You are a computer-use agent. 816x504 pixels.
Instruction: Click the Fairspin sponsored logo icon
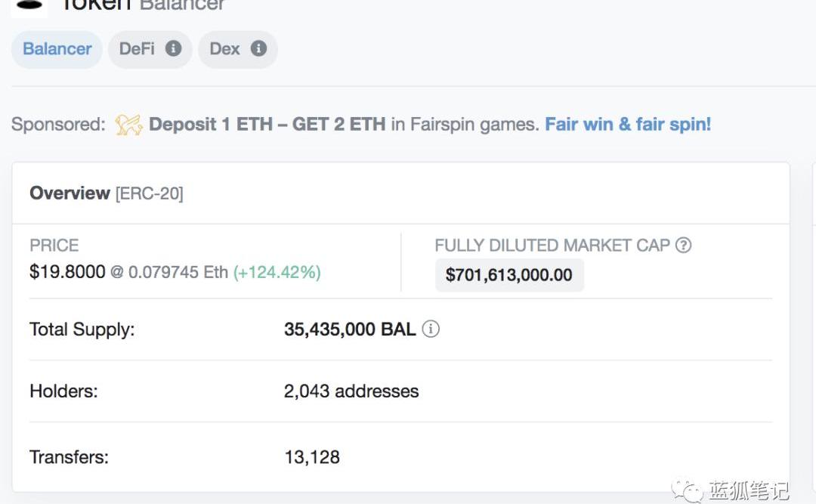[128, 125]
